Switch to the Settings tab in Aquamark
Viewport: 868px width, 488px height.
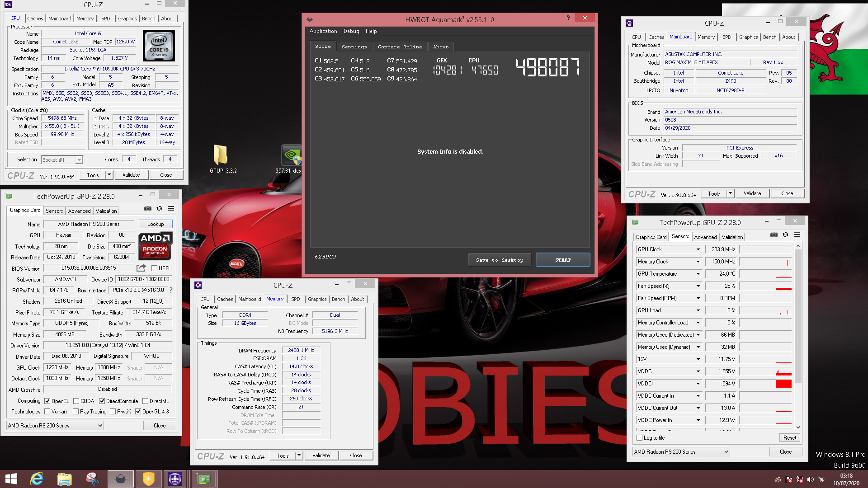[x=354, y=47]
